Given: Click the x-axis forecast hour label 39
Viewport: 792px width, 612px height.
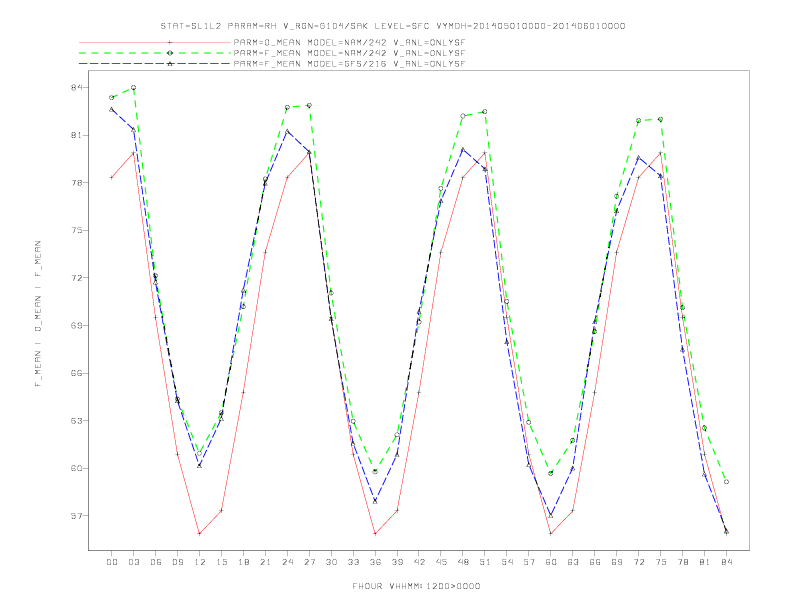Looking at the screenshot, I should [397, 562].
